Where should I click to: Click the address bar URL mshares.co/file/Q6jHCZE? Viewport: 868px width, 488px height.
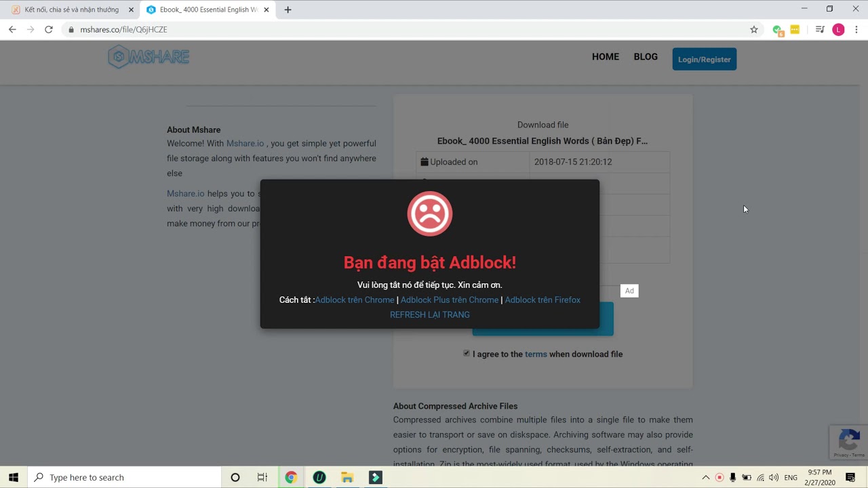(x=123, y=30)
